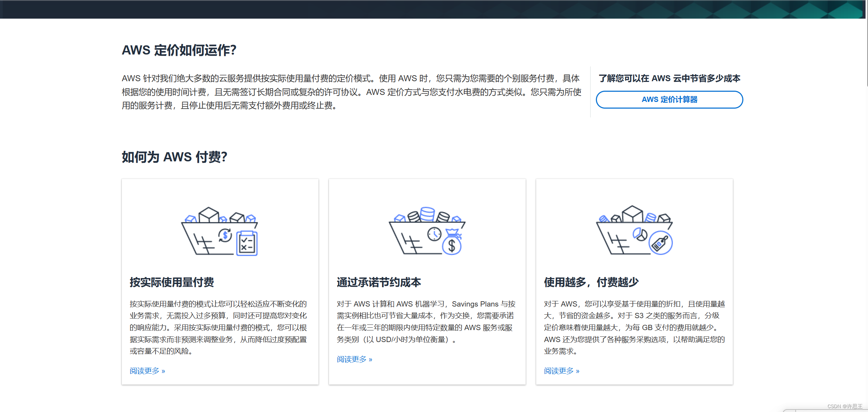Select the 通过承诺节约成本 card heading
The height and width of the screenshot is (412, 868).
pos(379,282)
